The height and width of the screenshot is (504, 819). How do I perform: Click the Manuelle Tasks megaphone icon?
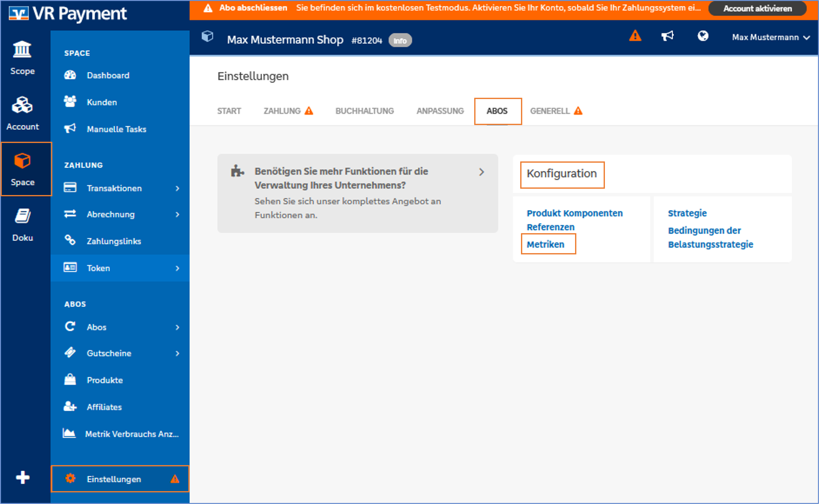point(70,128)
